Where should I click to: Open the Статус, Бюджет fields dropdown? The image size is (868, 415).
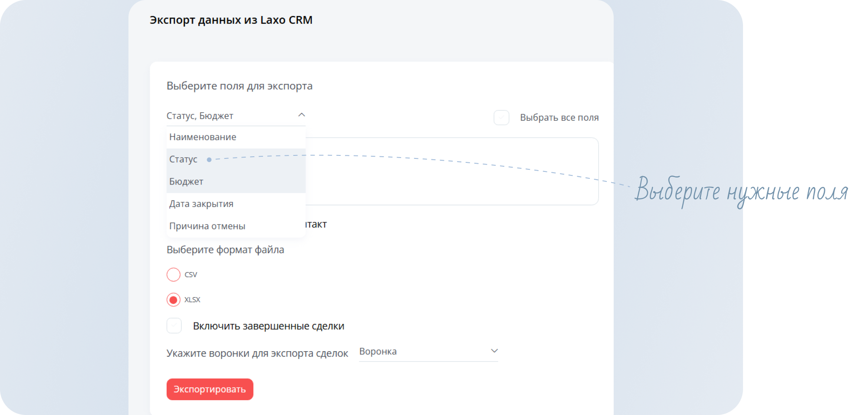(236, 116)
